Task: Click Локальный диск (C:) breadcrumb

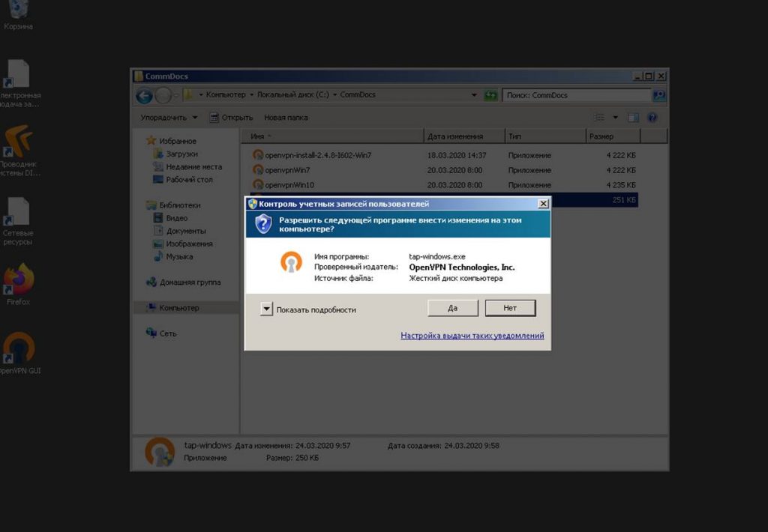Action: 293,95
